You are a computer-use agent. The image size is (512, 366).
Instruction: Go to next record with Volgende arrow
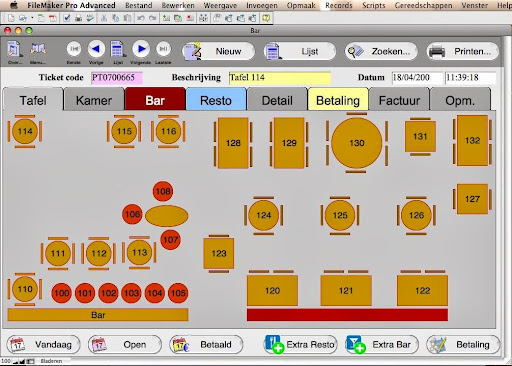tap(141, 49)
